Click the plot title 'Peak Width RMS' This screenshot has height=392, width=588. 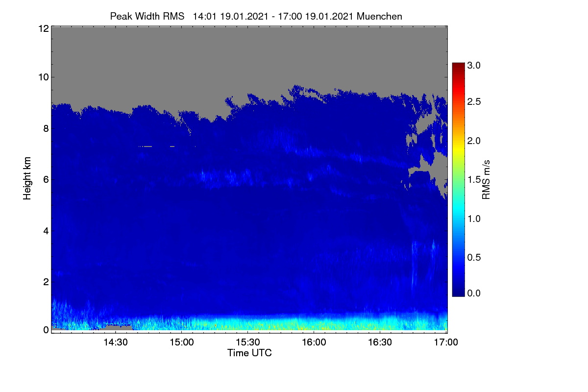coord(147,16)
